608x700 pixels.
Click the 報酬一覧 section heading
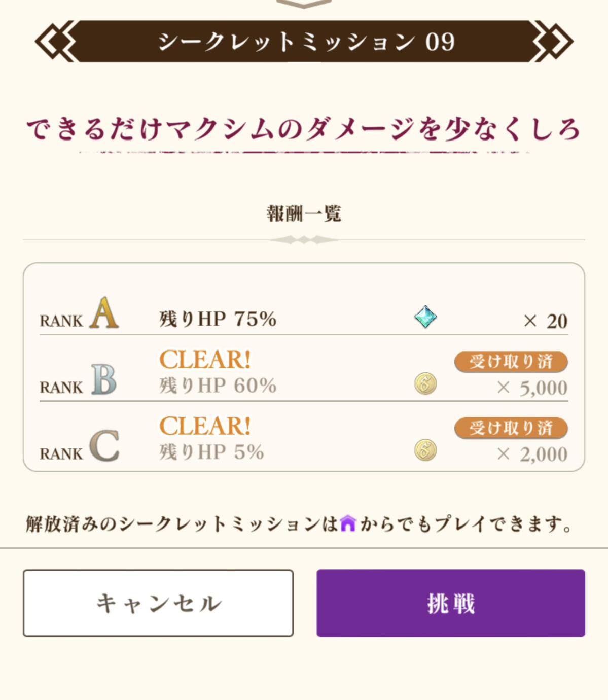(x=304, y=214)
